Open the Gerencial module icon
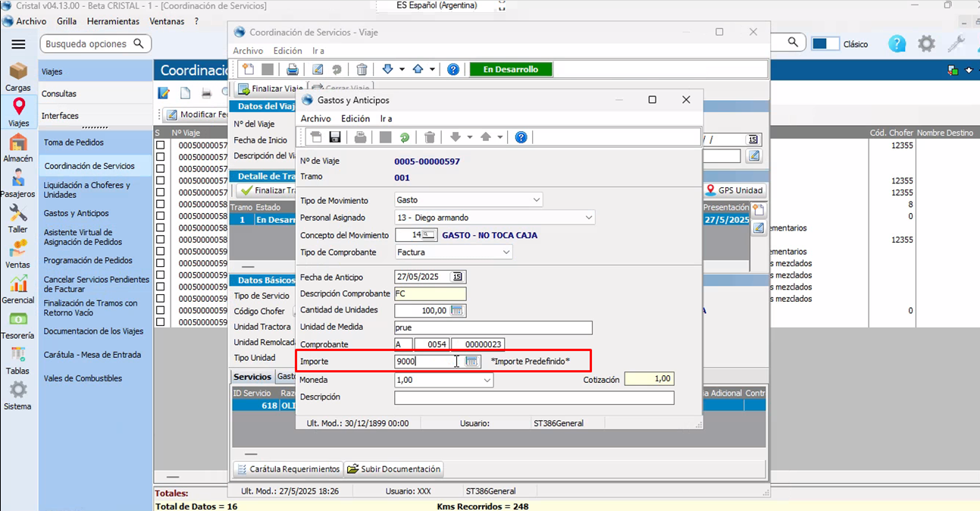Viewport: 980px width, 511px height. [x=18, y=290]
